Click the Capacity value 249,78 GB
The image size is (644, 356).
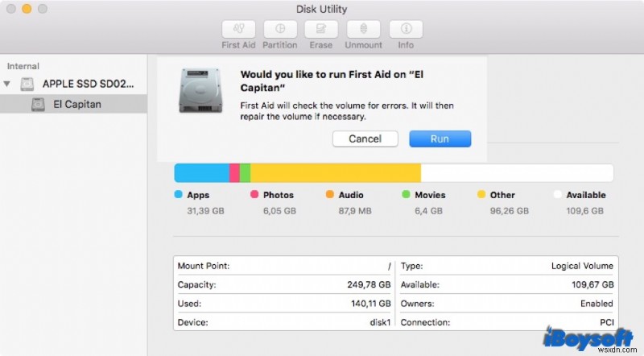click(x=369, y=284)
